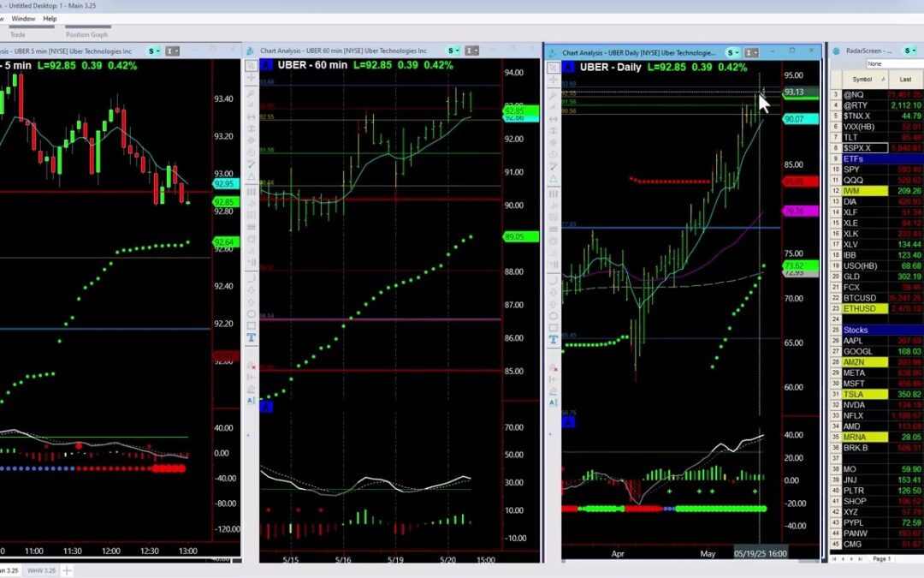Click the ETFs group header row
This screenshot has width=924, height=578.
coord(877,158)
